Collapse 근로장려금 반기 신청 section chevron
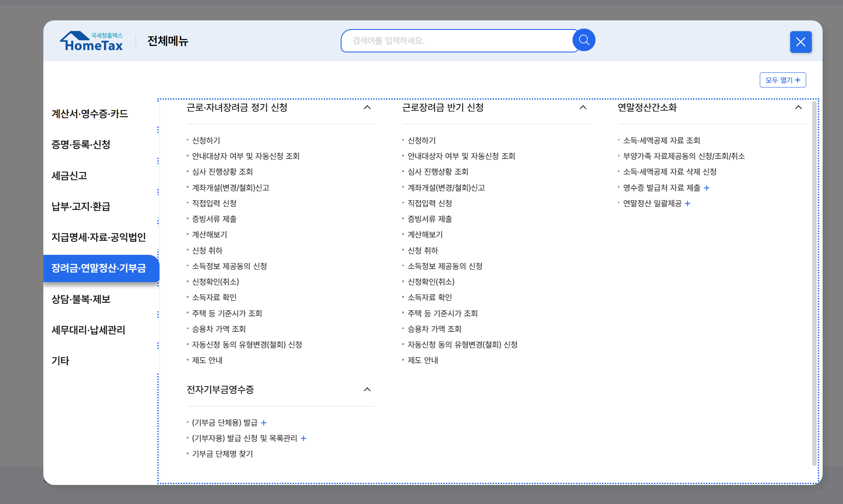Viewport: 843px width, 504px height. [x=583, y=107]
